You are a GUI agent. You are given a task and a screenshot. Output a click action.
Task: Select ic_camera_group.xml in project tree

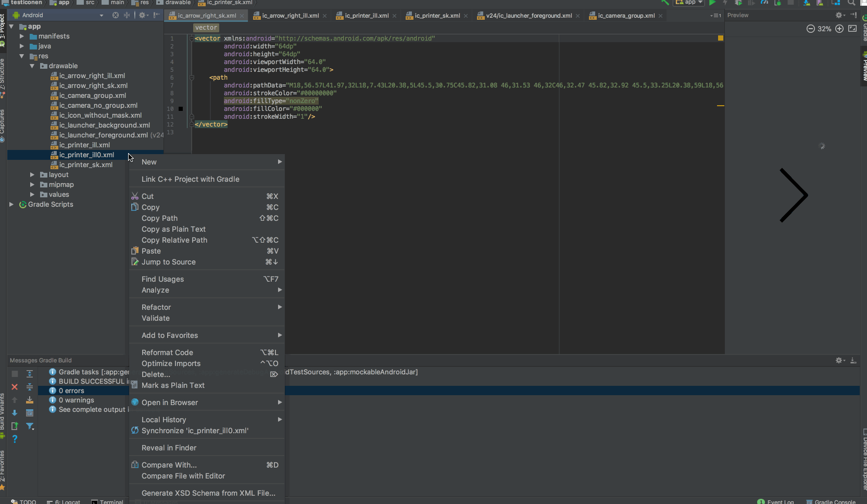[92, 96]
